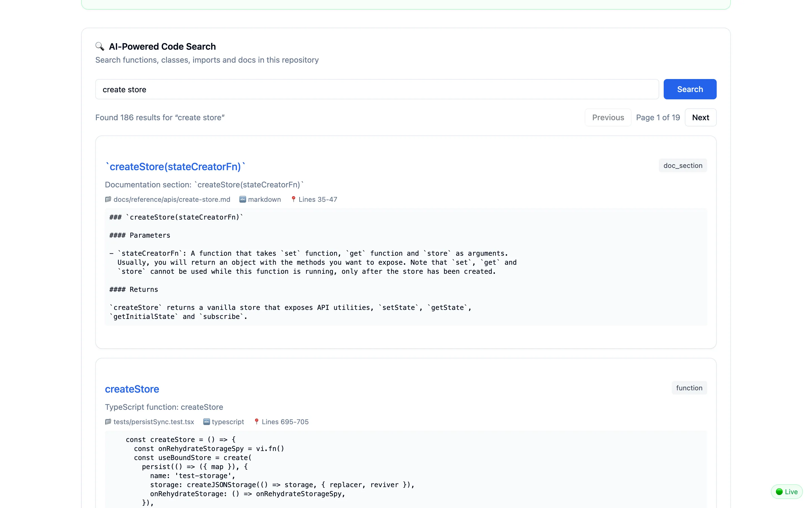The image size is (812, 508).
Task: Click the Previous page button
Action: 608,117
